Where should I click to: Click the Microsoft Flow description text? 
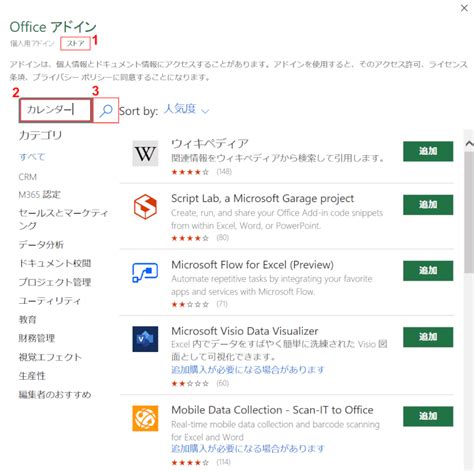(x=272, y=285)
